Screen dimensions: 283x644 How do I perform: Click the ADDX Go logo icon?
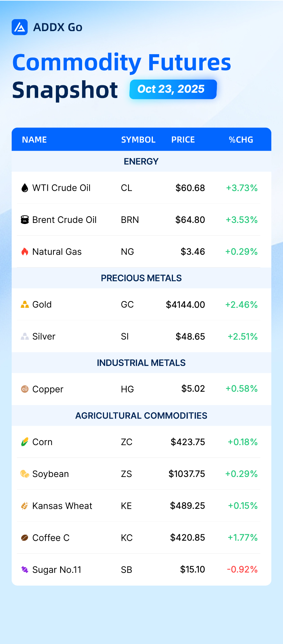coord(20,27)
